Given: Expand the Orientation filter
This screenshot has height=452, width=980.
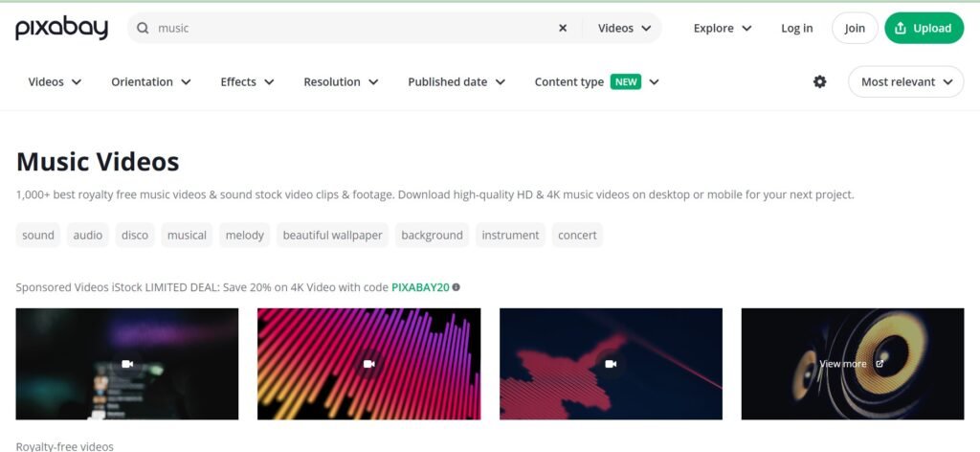Looking at the screenshot, I should point(151,82).
